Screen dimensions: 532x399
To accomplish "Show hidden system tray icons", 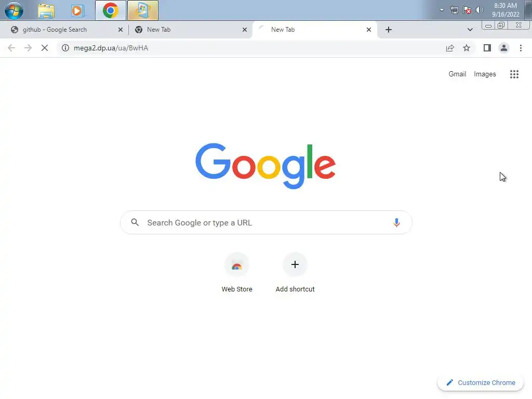I will (x=442, y=10).
